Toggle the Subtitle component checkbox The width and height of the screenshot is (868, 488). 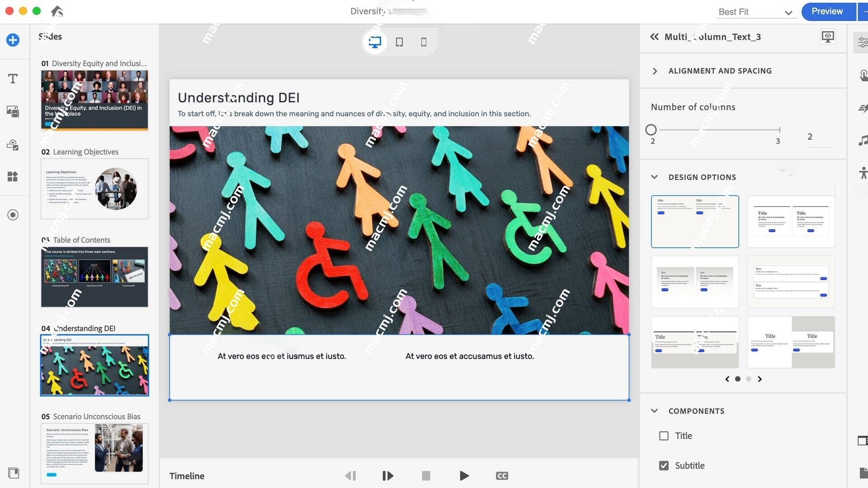tap(664, 465)
